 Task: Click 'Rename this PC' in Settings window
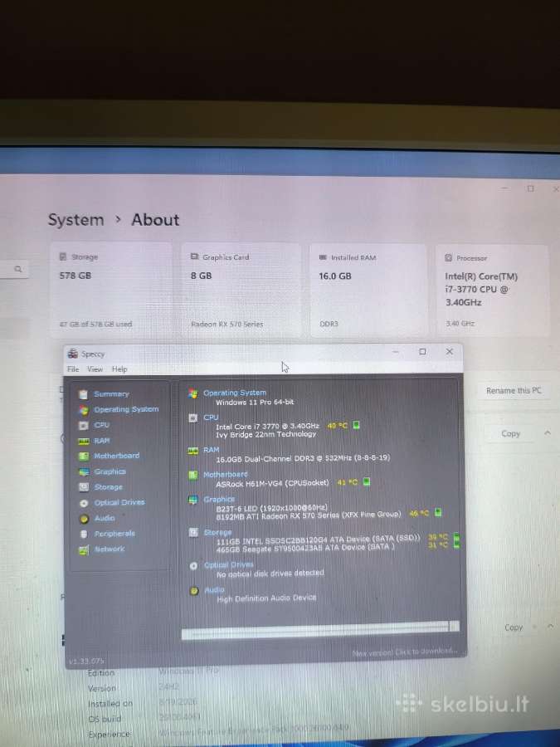tap(514, 391)
